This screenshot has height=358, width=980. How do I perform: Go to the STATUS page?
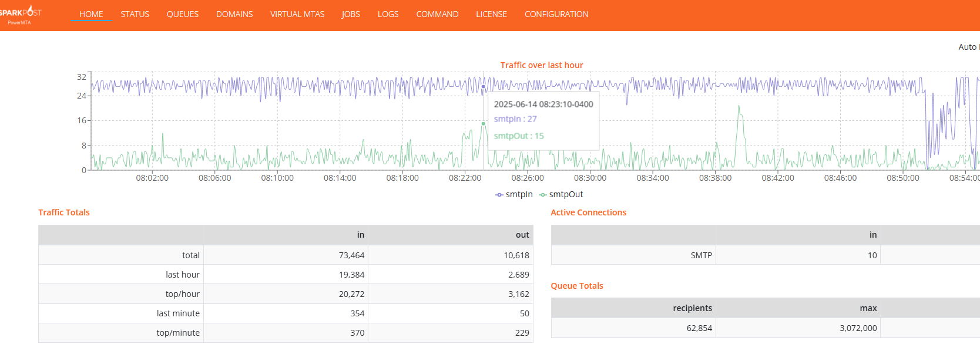pos(135,14)
